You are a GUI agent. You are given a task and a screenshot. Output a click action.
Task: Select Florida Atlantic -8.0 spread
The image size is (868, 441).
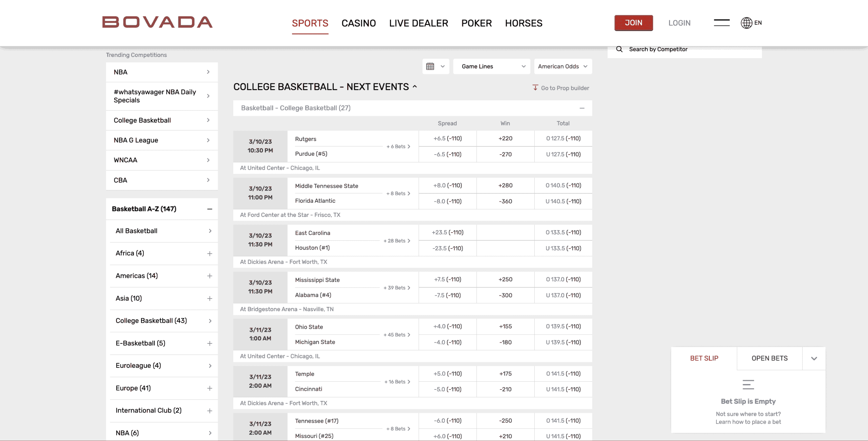tap(448, 202)
